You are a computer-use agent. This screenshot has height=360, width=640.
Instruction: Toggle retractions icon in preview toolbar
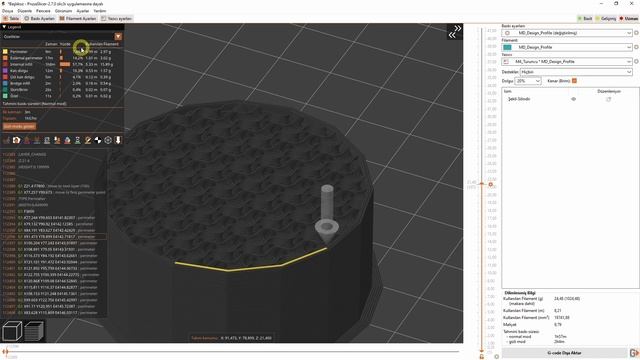(27, 140)
